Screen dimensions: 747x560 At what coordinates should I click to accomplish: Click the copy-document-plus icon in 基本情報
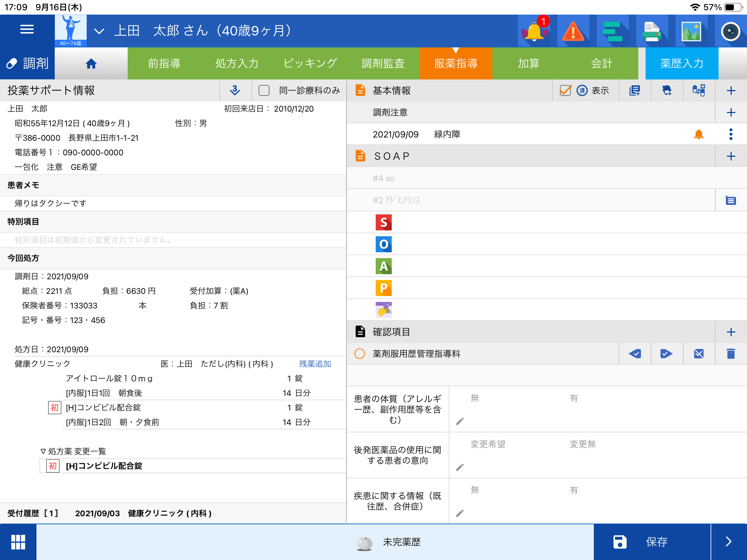pos(635,90)
